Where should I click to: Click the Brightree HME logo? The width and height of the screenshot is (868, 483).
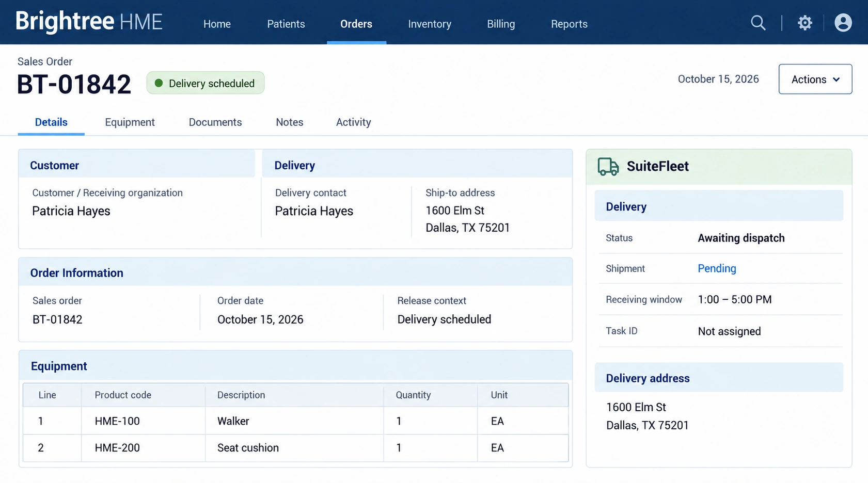pyautogui.click(x=89, y=22)
